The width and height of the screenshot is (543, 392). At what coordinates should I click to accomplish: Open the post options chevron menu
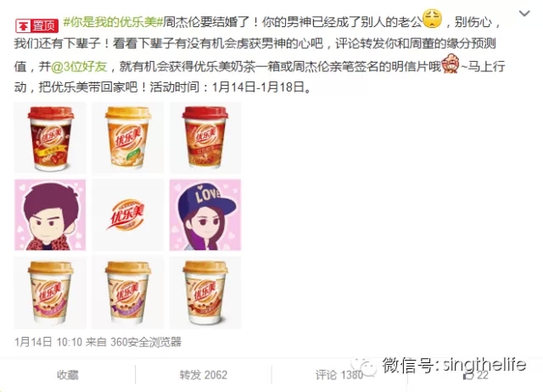(x=524, y=14)
